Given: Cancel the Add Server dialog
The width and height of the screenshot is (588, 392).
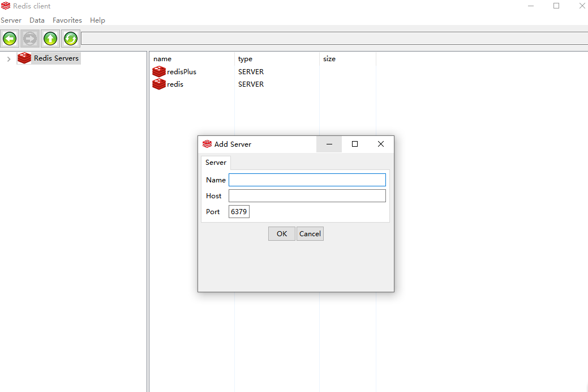Looking at the screenshot, I should point(310,233).
